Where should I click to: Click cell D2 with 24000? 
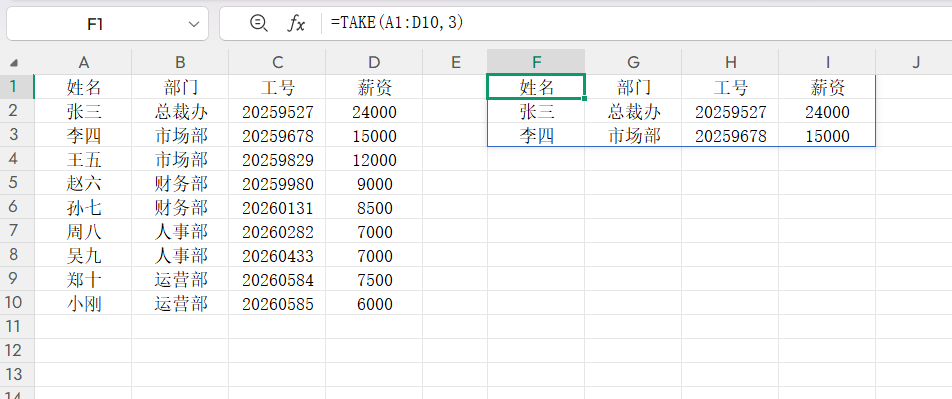pos(374,112)
